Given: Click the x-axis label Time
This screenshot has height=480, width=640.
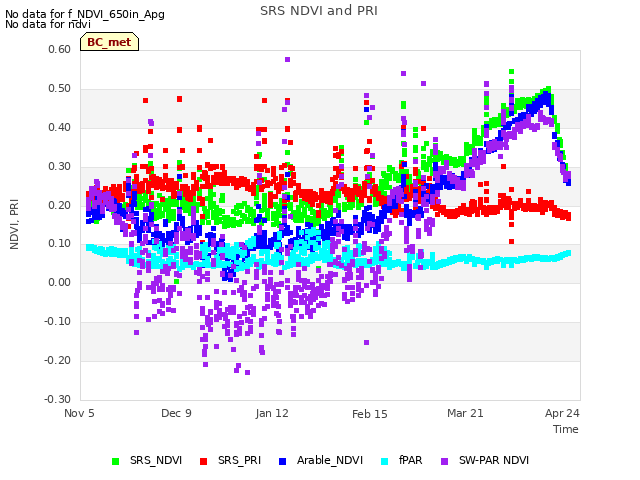Looking at the screenshot, I should tap(566, 429).
